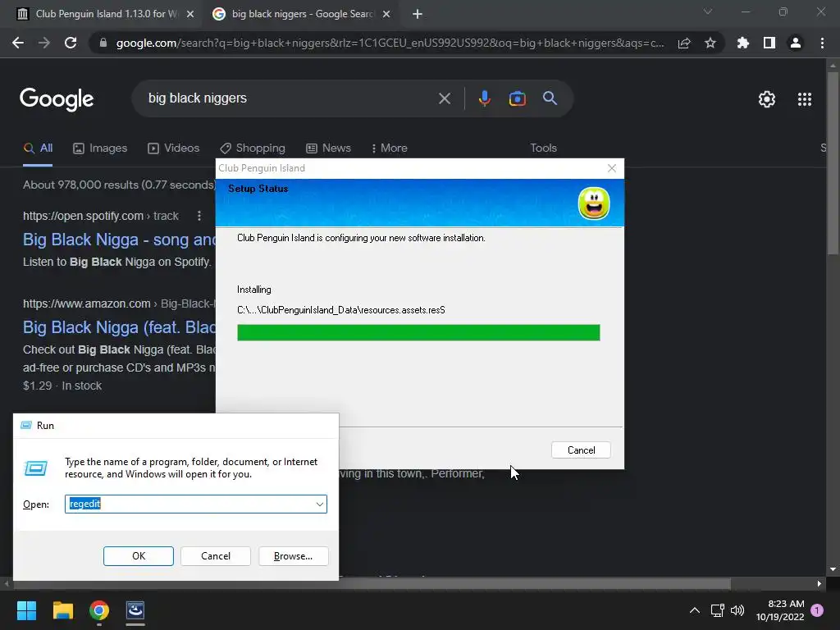View site info via the address bar lock icon
840x630 pixels.
click(103, 43)
